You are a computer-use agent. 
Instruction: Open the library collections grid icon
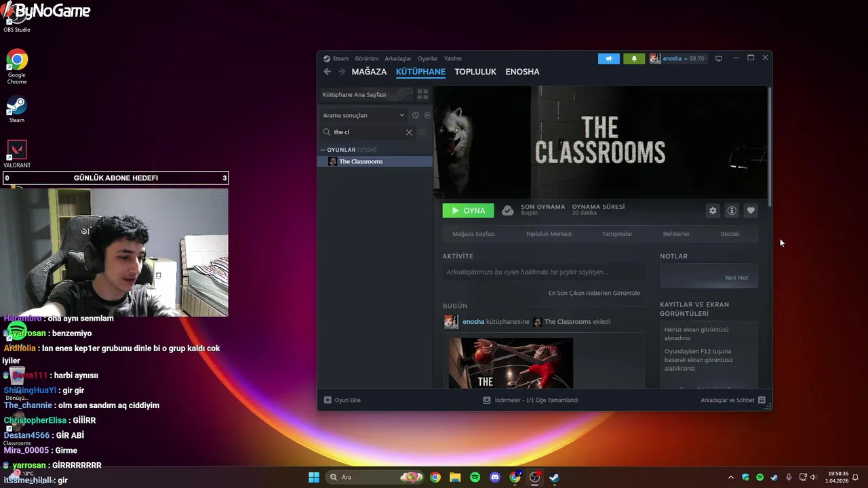click(422, 95)
